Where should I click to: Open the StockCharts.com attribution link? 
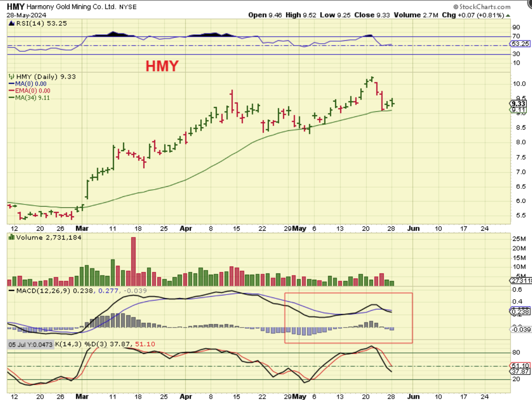point(482,7)
